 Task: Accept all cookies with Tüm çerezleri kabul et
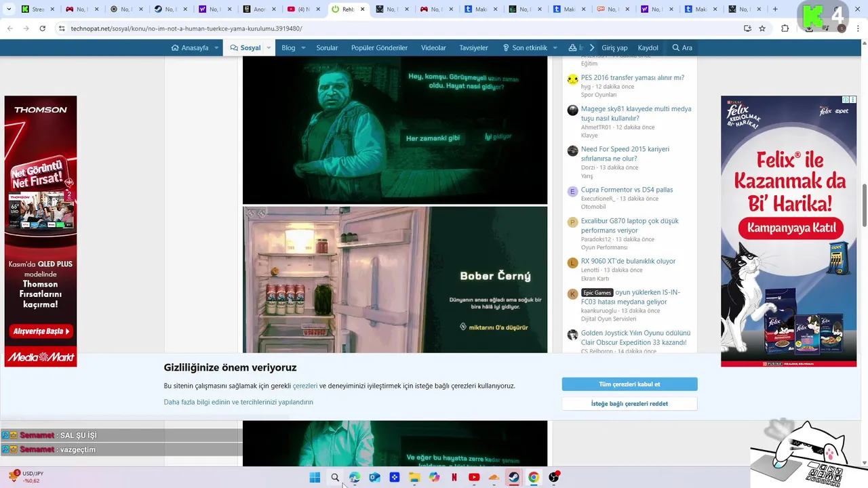coord(629,384)
